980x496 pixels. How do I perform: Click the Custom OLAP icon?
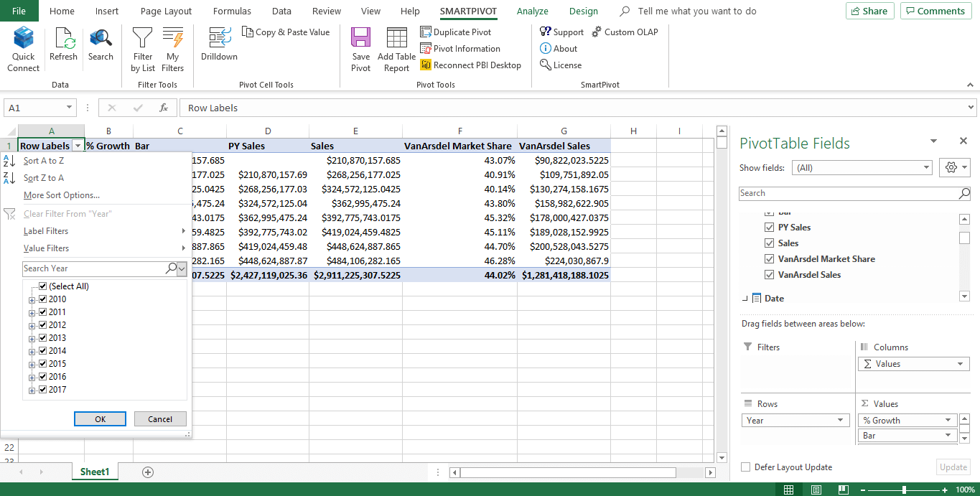click(x=625, y=32)
